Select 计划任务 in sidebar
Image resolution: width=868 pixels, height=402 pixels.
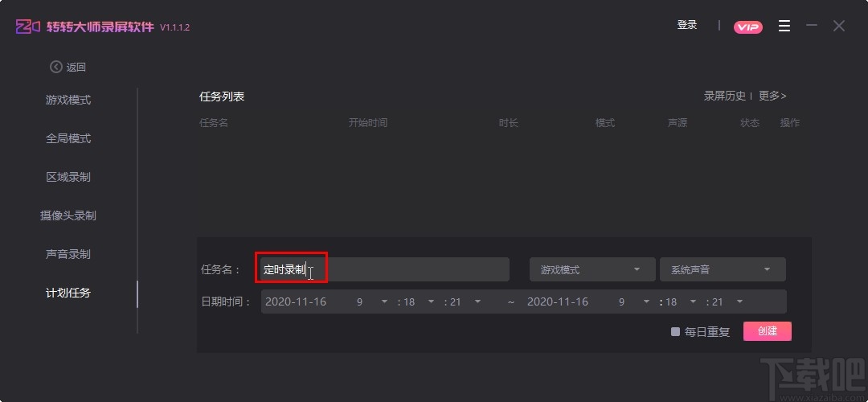point(68,293)
